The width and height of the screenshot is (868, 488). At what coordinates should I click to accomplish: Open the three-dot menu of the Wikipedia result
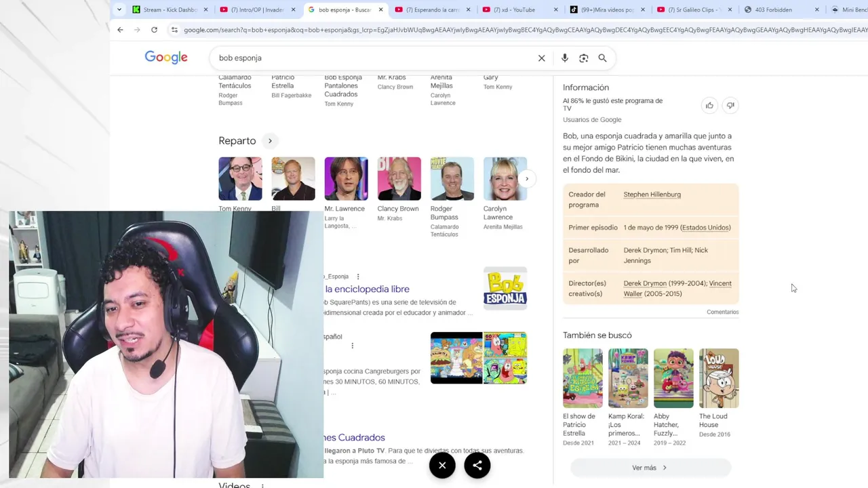tap(358, 277)
